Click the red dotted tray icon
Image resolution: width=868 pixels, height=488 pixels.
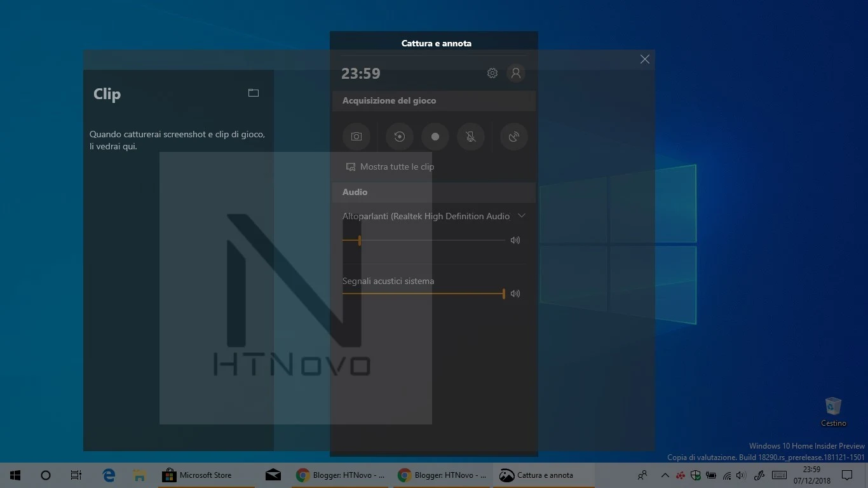[681, 475]
